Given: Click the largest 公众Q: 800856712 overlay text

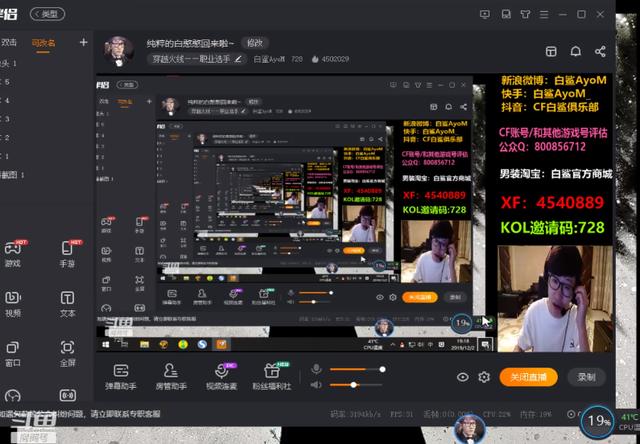Looking at the screenshot, I should pyautogui.click(x=542, y=147).
